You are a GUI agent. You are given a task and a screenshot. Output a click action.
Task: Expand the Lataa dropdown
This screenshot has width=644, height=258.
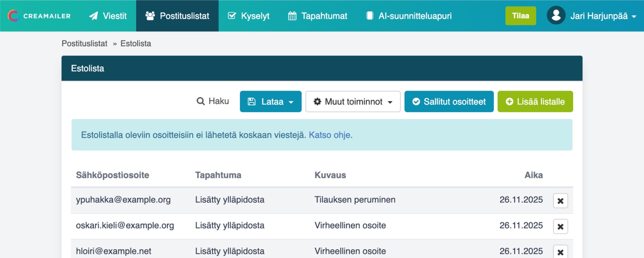point(270,102)
